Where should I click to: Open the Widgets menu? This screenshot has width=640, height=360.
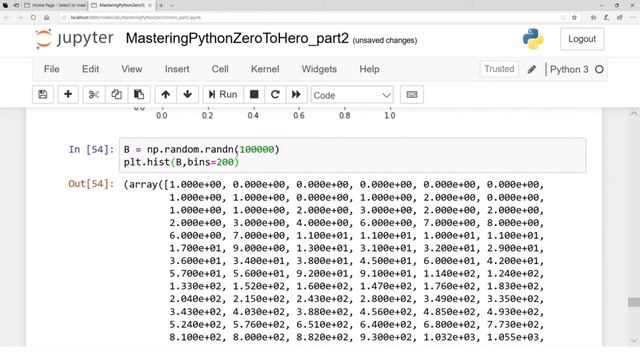(319, 69)
